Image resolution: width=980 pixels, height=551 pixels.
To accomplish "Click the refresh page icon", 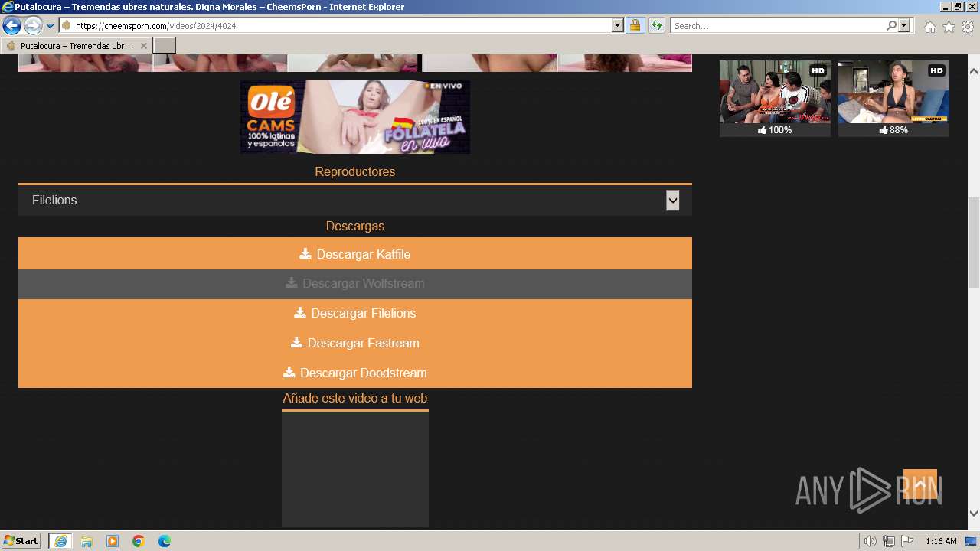I will tap(657, 25).
